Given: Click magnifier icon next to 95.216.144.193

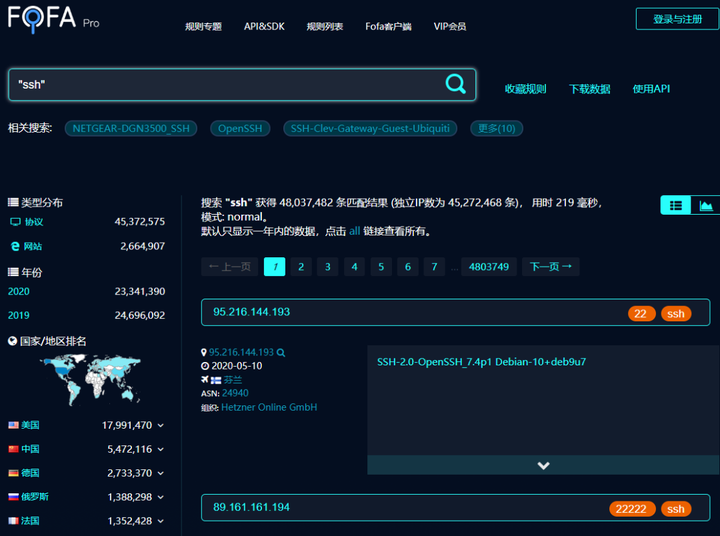Looking at the screenshot, I should coord(281,353).
